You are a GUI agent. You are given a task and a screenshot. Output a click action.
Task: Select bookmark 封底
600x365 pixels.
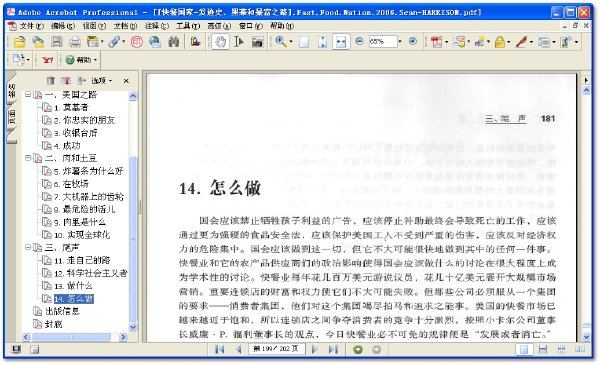[53, 324]
